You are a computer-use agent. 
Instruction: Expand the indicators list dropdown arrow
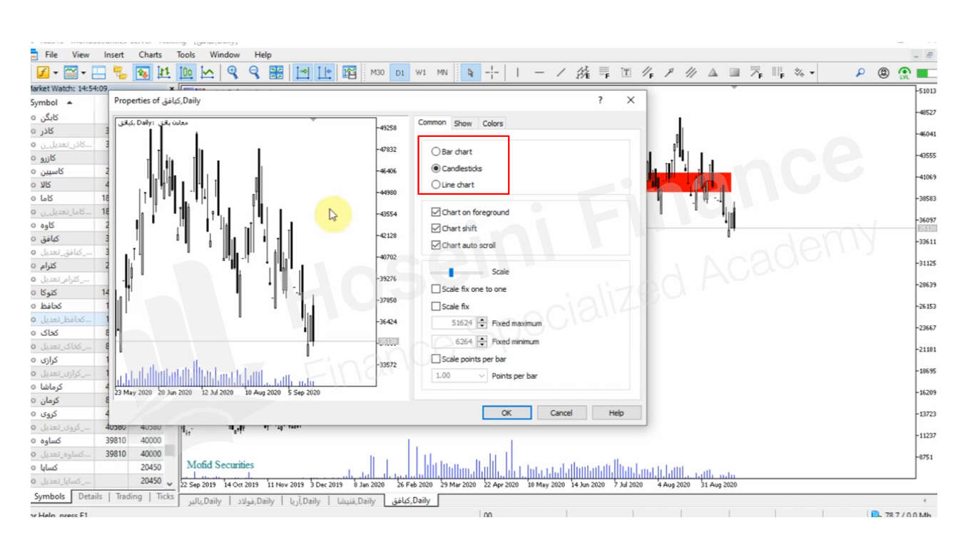56,73
